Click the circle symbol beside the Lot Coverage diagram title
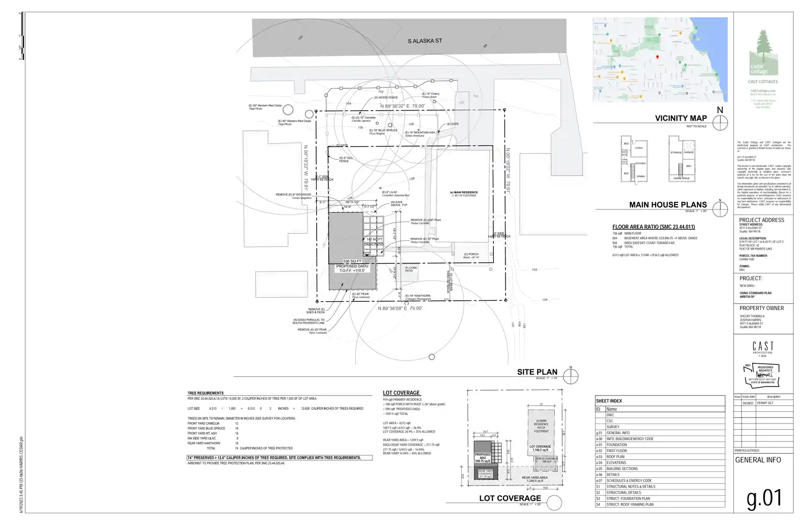 (x=554, y=503)
